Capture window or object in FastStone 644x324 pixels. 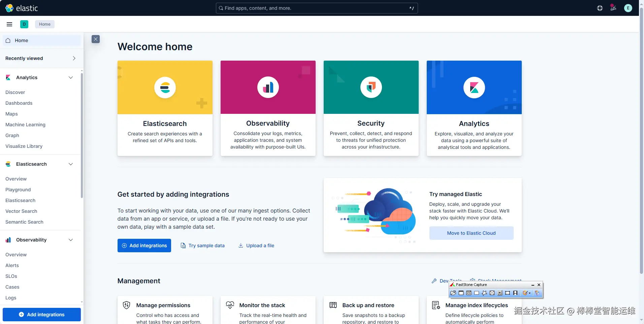tap(469, 293)
